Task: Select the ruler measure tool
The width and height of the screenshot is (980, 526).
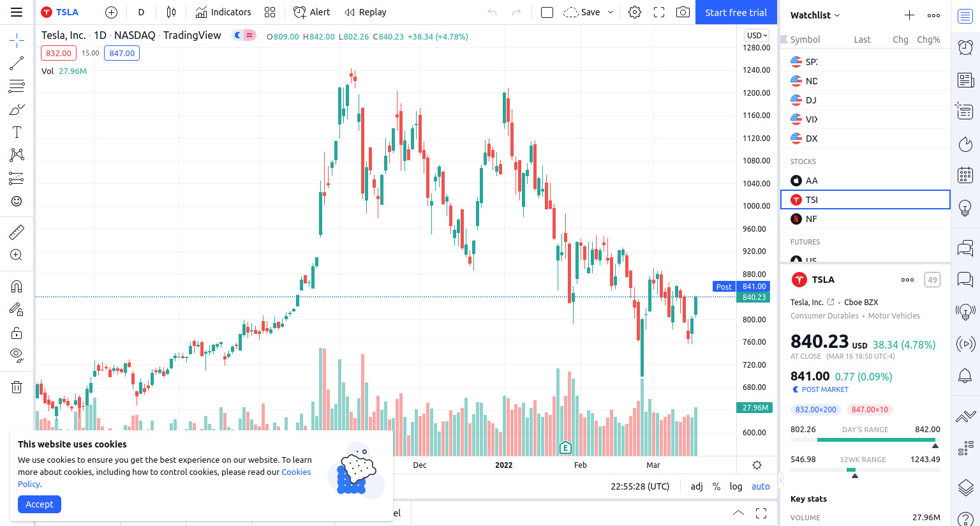Action: 17,232
